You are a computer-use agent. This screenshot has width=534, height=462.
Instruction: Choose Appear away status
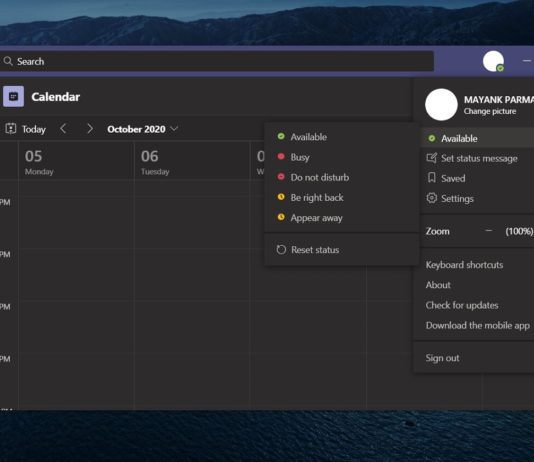click(x=342, y=218)
